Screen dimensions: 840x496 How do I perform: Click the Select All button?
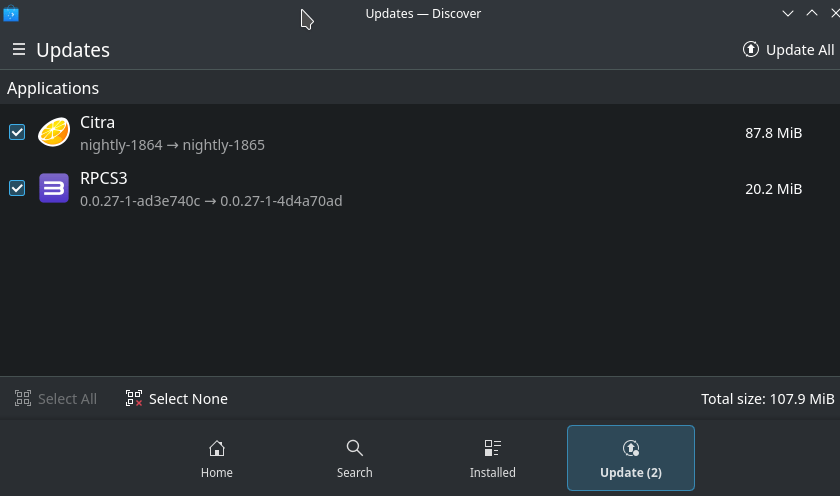(x=56, y=399)
